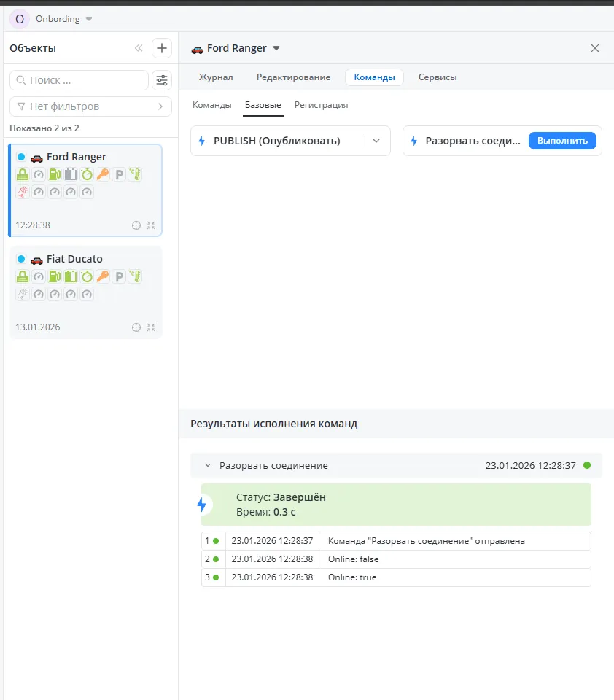This screenshot has height=700, width=614.
Task: Collapse the Объекты panel with the double chevron
Action: click(x=139, y=49)
